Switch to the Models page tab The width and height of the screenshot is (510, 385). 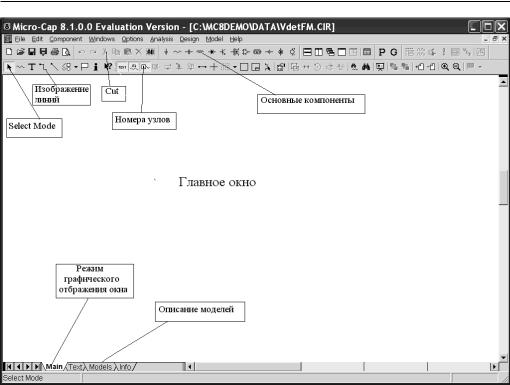click(100, 367)
